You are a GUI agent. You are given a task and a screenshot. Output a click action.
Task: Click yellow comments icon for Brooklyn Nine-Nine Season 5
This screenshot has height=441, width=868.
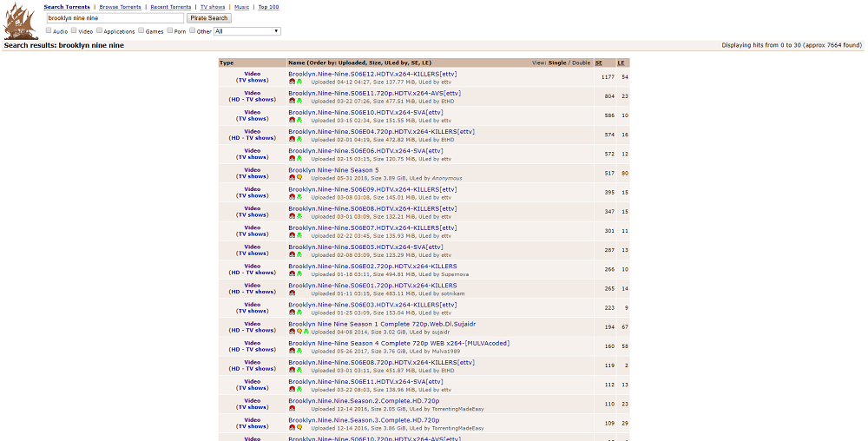pos(299,178)
